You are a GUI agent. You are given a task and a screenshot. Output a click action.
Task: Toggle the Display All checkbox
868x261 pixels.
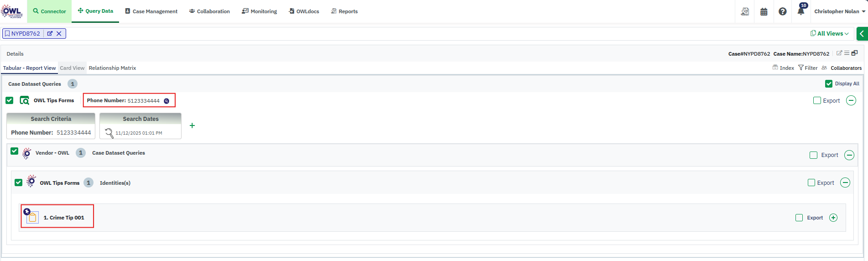pos(829,84)
